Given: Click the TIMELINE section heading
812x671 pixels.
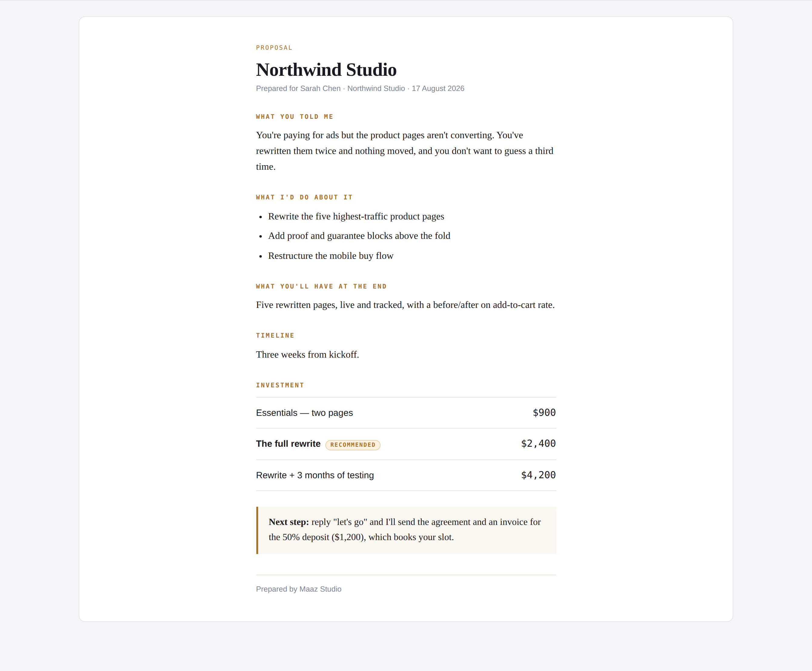Looking at the screenshot, I should coord(275,335).
